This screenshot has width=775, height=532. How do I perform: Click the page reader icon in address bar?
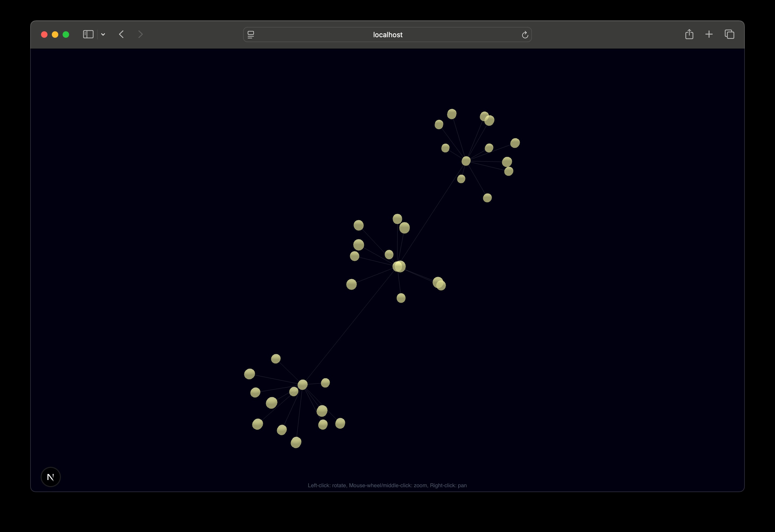click(251, 35)
